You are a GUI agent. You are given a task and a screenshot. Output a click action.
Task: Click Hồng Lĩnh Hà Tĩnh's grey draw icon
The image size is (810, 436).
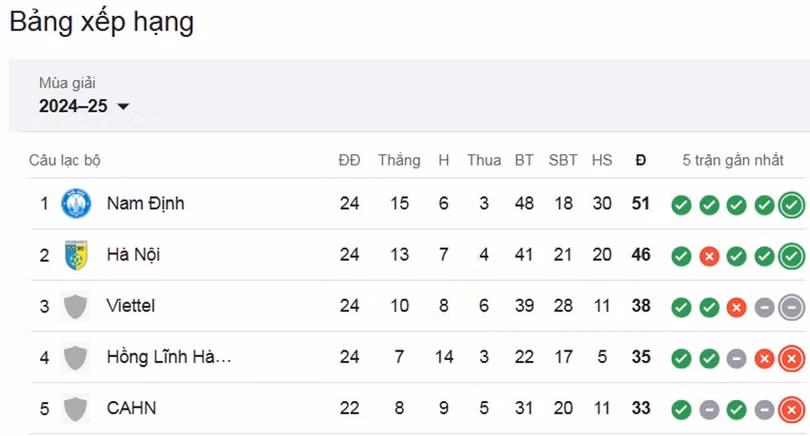click(x=736, y=358)
